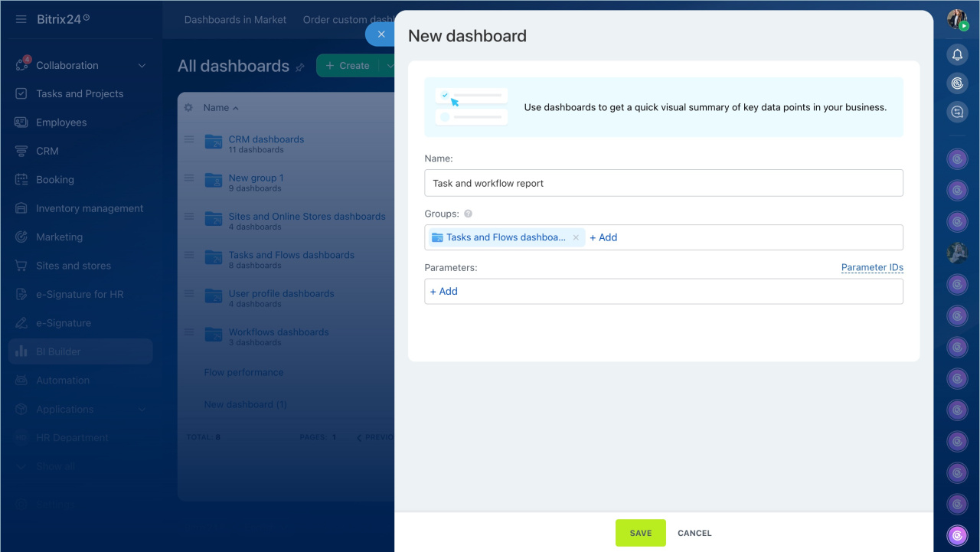This screenshot has height=552, width=980.
Task: Click the Groups help question mark icon
Action: (x=468, y=214)
